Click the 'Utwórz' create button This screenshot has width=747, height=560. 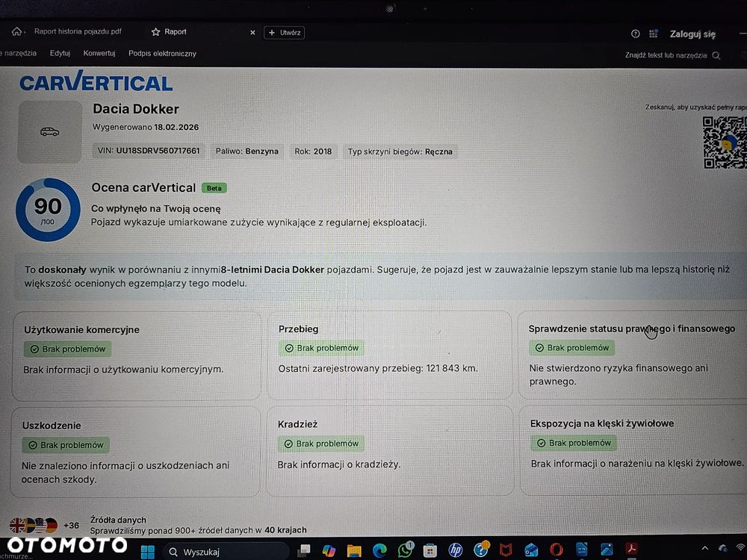tap(284, 32)
